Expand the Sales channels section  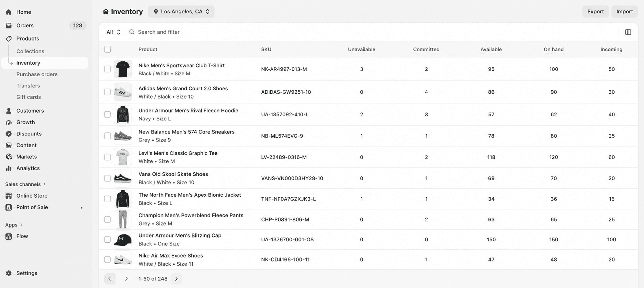(25, 184)
